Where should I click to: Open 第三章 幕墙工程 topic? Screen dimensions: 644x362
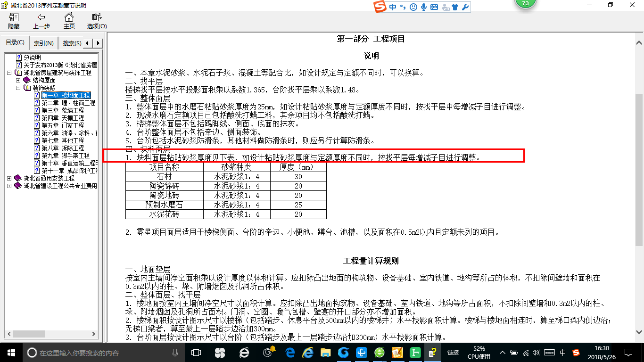pyautogui.click(x=63, y=110)
